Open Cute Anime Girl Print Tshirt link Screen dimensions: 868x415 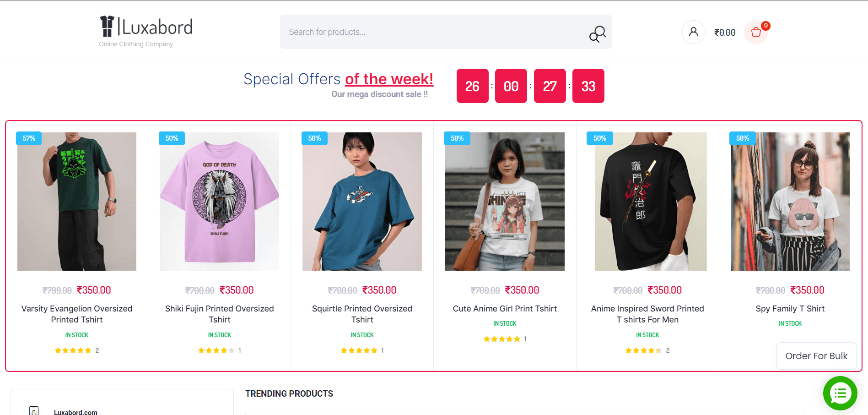coord(505,309)
